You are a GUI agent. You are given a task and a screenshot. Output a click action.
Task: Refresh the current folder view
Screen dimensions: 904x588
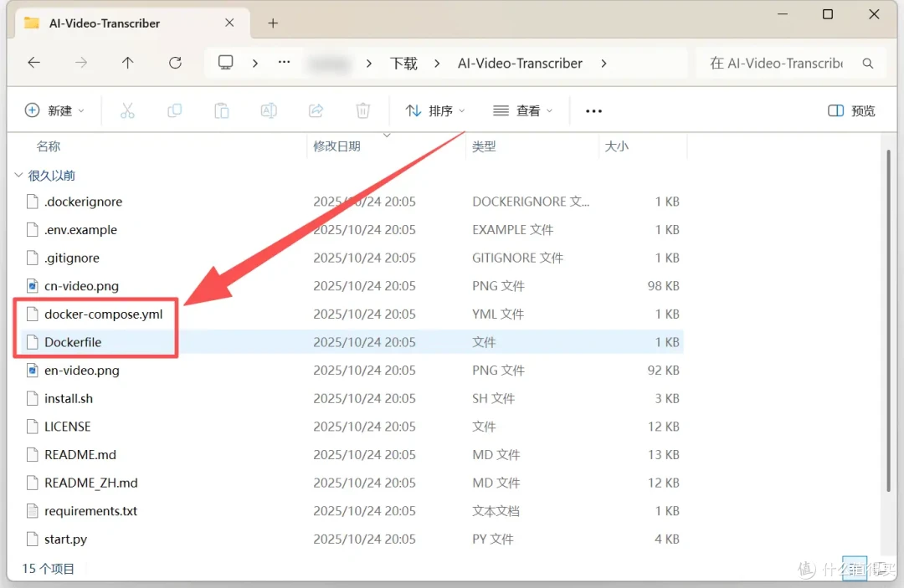pos(175,63)
